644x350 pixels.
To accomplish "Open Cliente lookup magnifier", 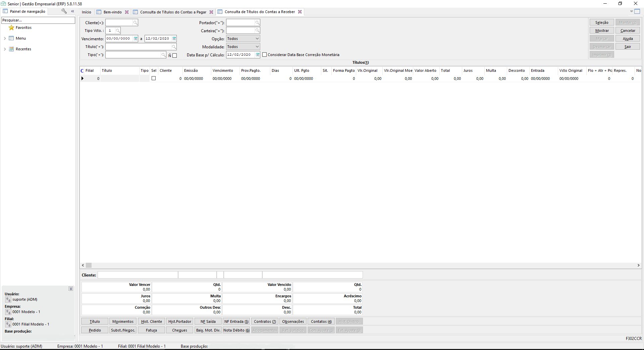I will tap(135, 22).
